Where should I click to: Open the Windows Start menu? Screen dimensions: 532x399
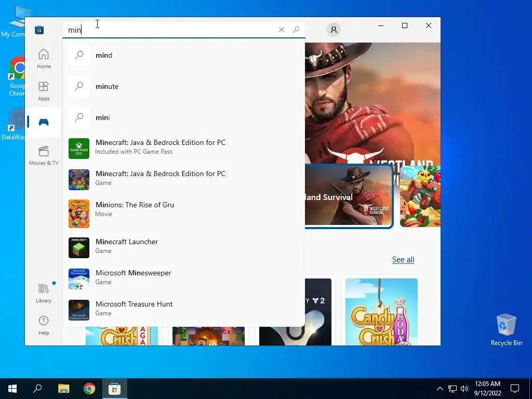(x=12, y=389)
